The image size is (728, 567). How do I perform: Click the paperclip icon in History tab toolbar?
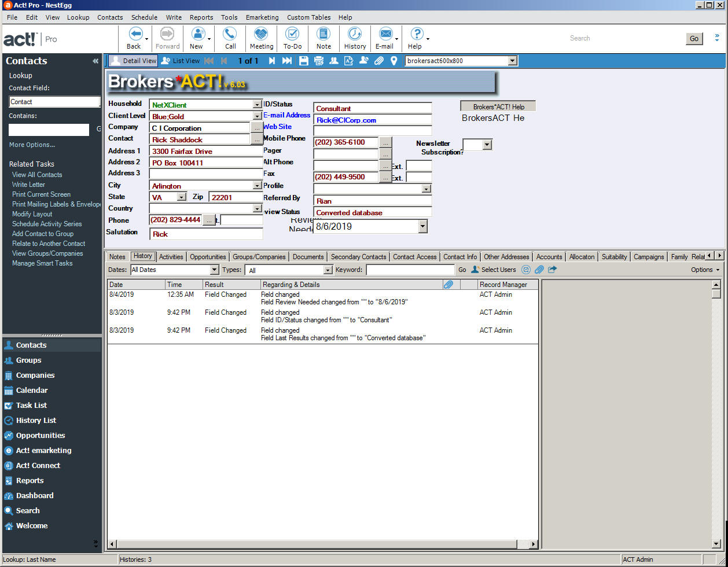tap(539, 270)
